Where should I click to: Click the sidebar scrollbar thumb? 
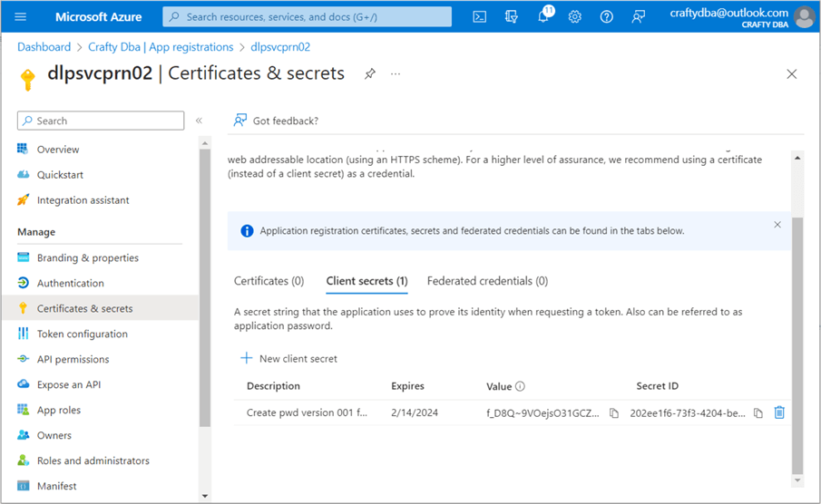(x=205, y=288)
